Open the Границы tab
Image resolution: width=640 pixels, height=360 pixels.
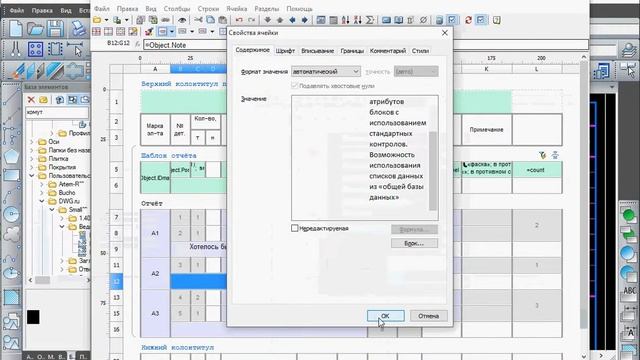click(x=352, y=51)
